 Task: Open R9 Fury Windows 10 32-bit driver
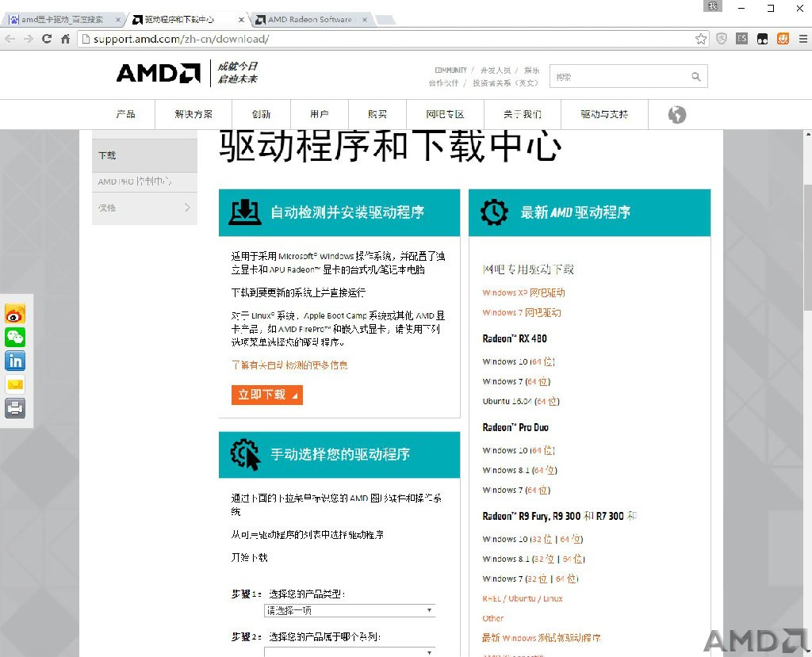[x=542, y=539]
